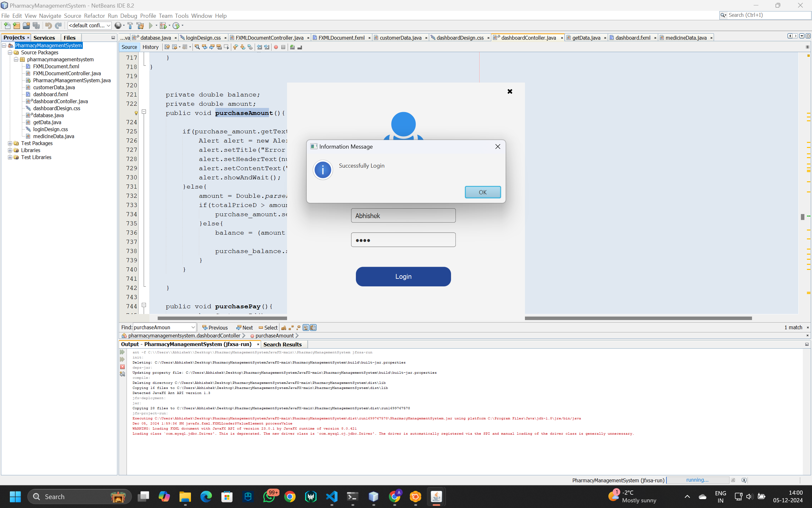This screenshot has width=812, height=508.
Task: Switch to History view of editor
Action: [x=150, y=47]
